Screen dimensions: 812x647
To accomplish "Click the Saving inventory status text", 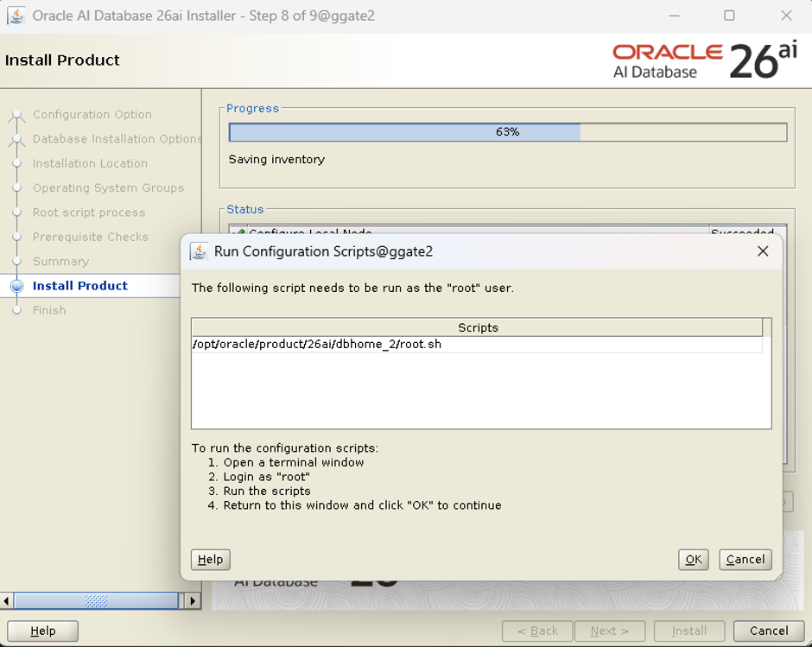I will click(276, 160).
